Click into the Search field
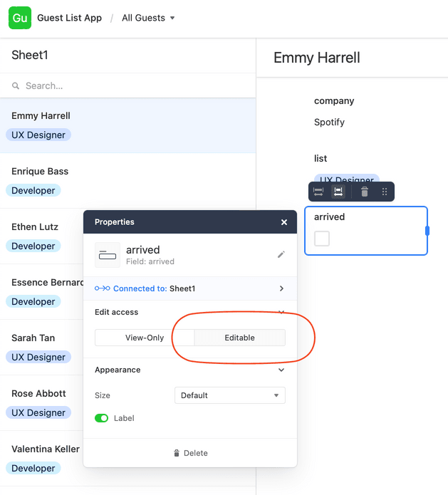 pyautogui.click(x=128, y=85)
